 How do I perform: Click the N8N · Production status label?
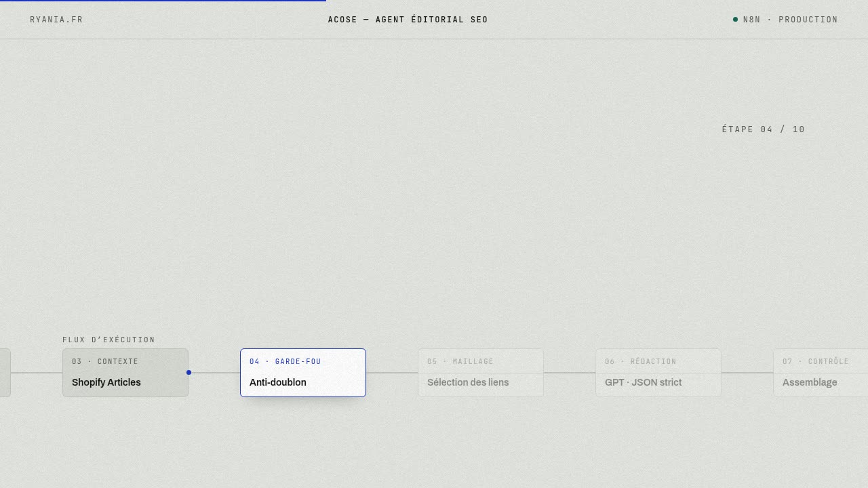coord(790,20)
